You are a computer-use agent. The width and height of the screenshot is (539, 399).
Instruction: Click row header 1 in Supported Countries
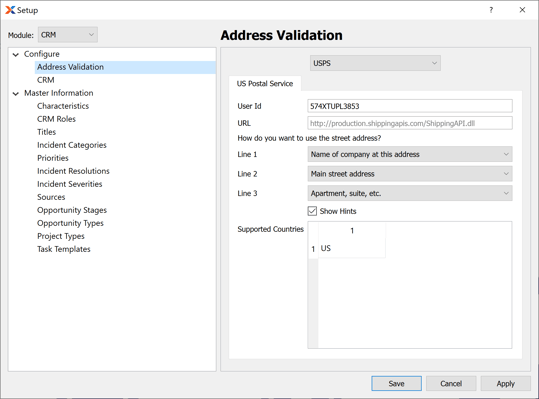313,248
